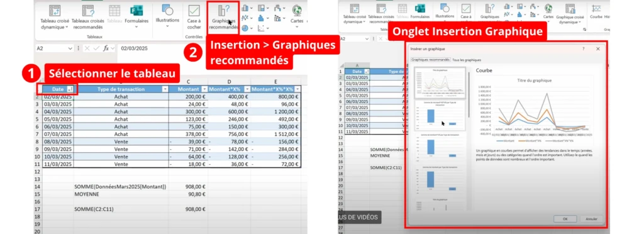Open the Montant*X%*X% column filter, left window

tap(297, 89)
